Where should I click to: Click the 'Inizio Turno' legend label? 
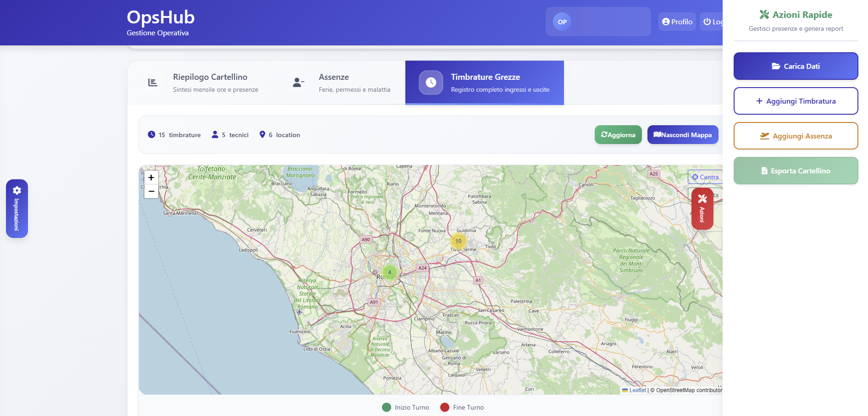(x=412, y=407)
